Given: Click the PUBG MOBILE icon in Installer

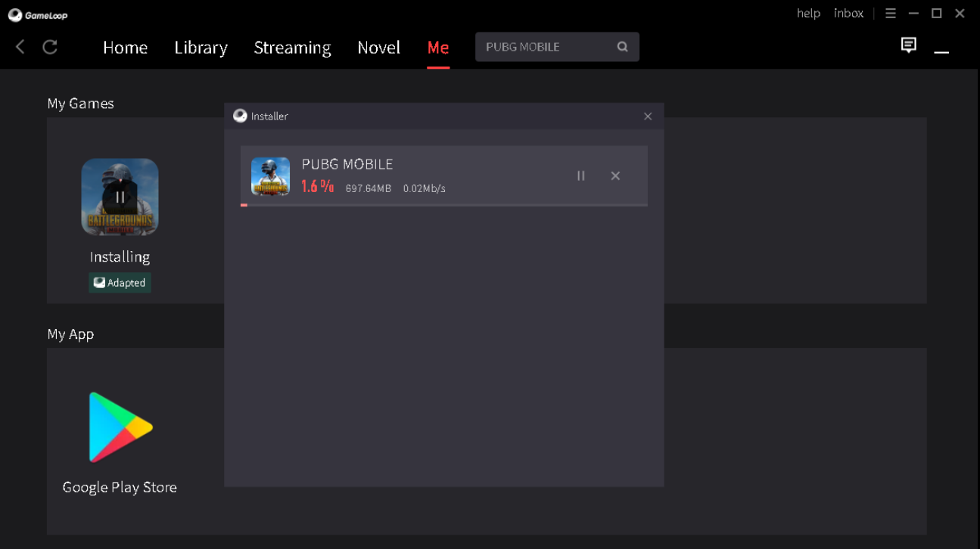Looking at the screenshot, I should (270, 176).
